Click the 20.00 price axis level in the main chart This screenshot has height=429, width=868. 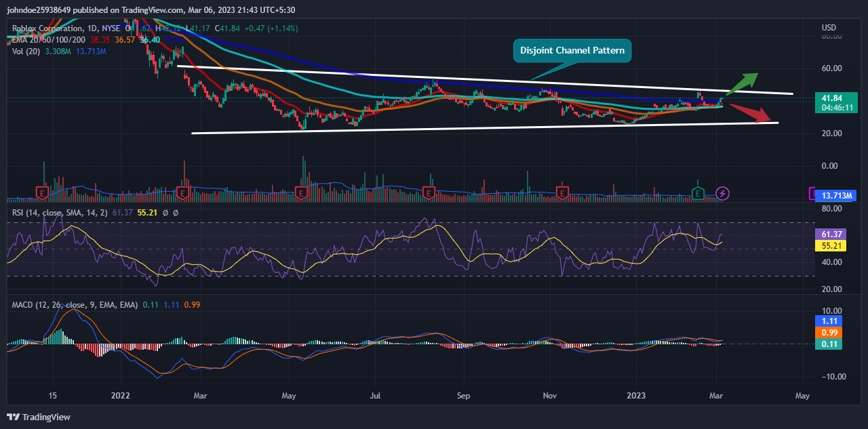click(x=832, y=134)
